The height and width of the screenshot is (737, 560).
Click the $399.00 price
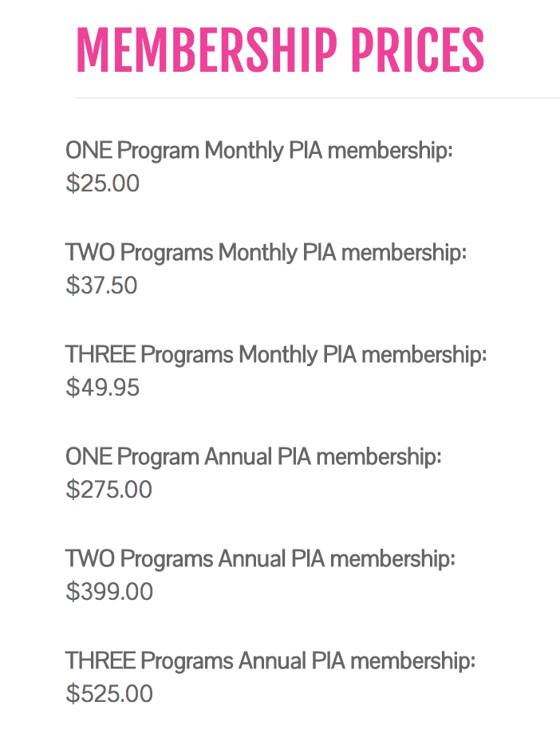coord(108,592)
